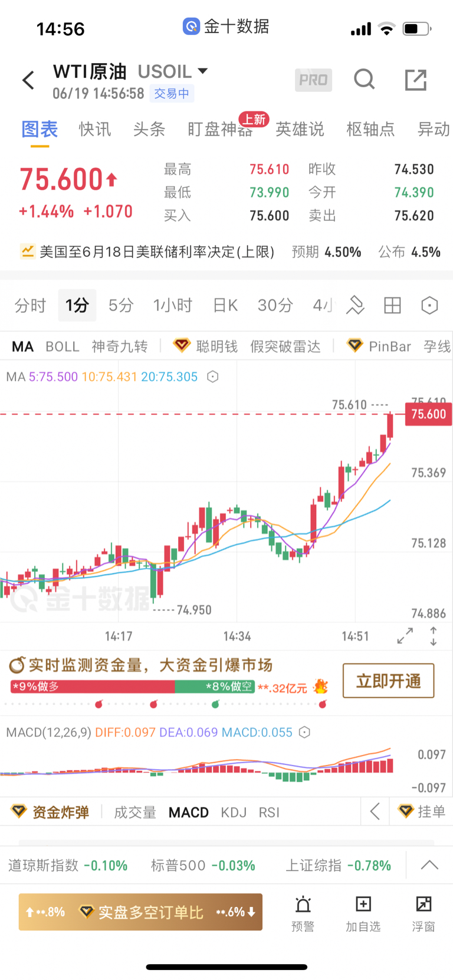The height and width of the screenshot is (980, 453).
Task: Select KDJ sub-indicator
Action: click(x=234, y=812)
